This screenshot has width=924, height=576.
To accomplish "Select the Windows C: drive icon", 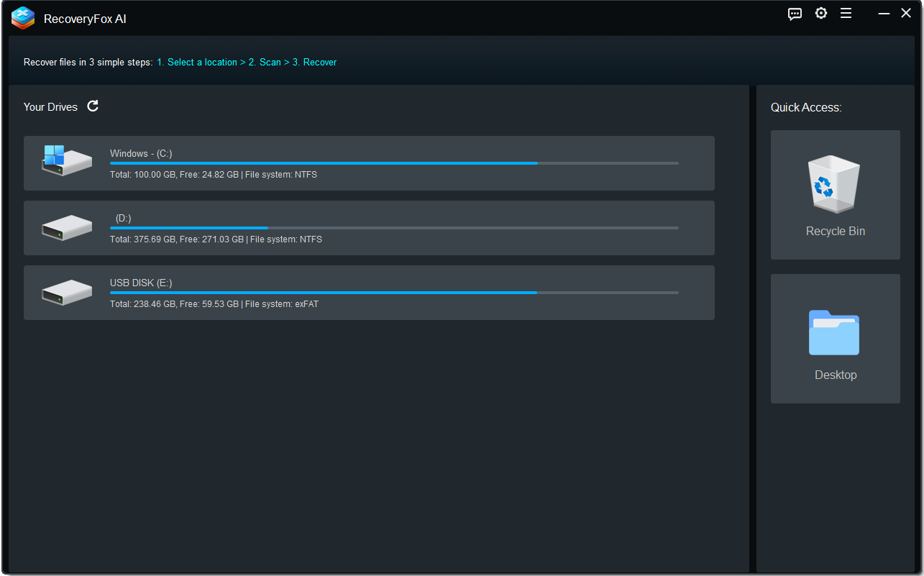I will (66, 160).
